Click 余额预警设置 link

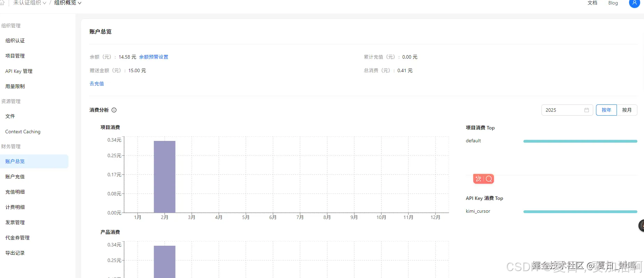click(x=154, y=57)
